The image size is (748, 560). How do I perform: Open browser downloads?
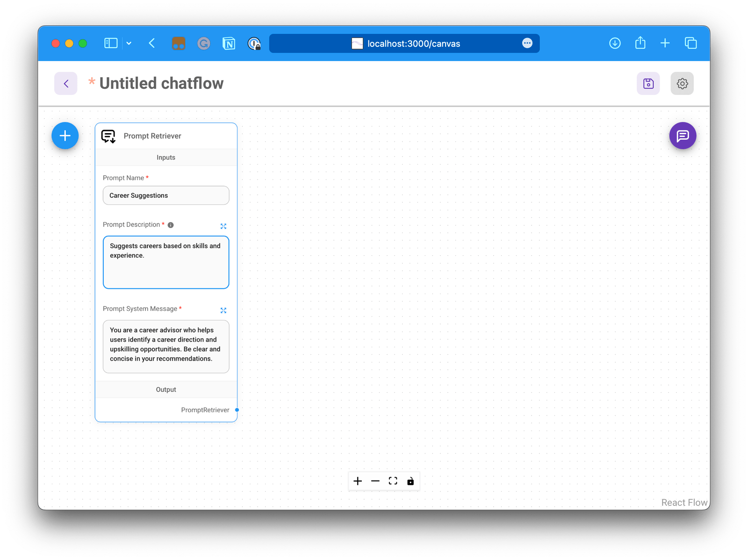pos(615,43)
